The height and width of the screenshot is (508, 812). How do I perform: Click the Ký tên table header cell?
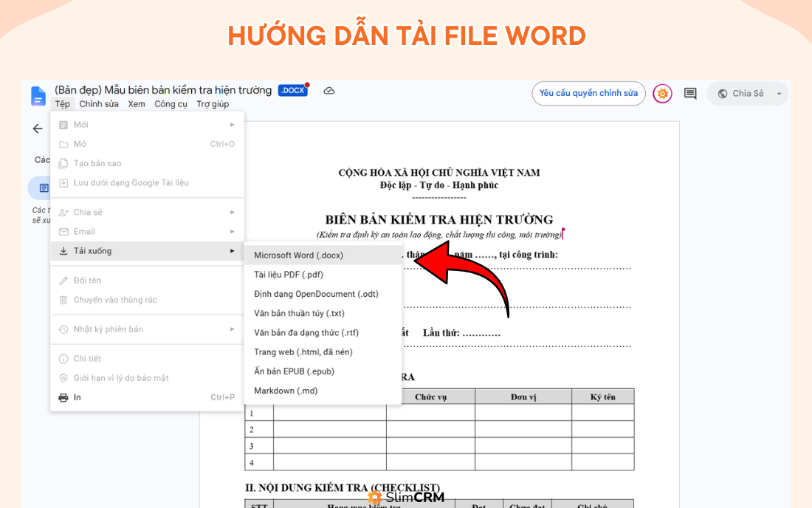pos(603,397)
